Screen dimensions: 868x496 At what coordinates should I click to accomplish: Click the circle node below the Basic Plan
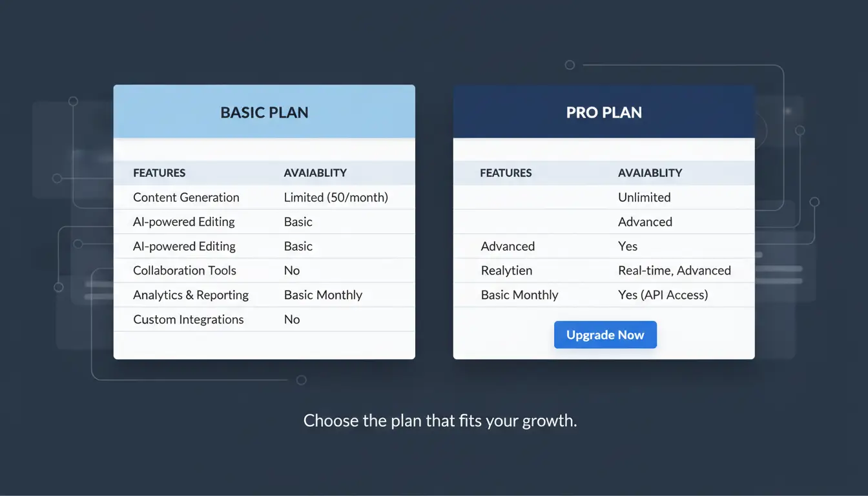301,380
